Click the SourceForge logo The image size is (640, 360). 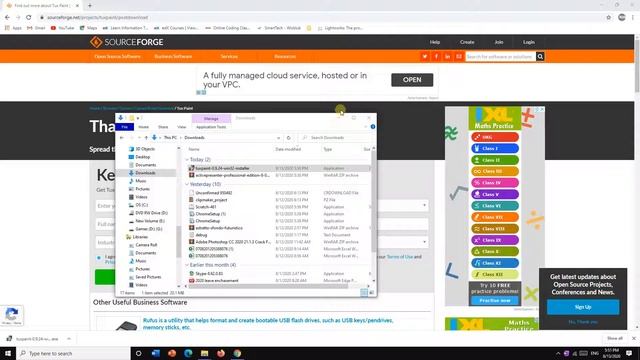pos(127,42)
